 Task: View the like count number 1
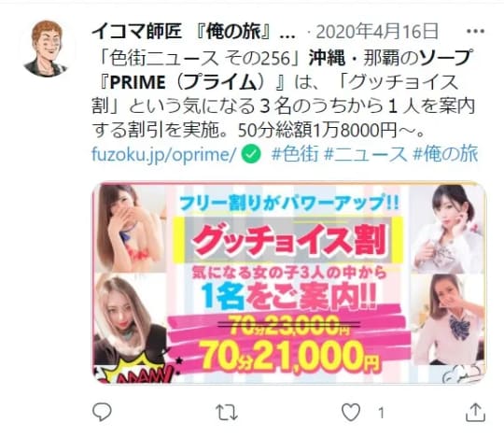pyautogui.click(x=381, y=413)
